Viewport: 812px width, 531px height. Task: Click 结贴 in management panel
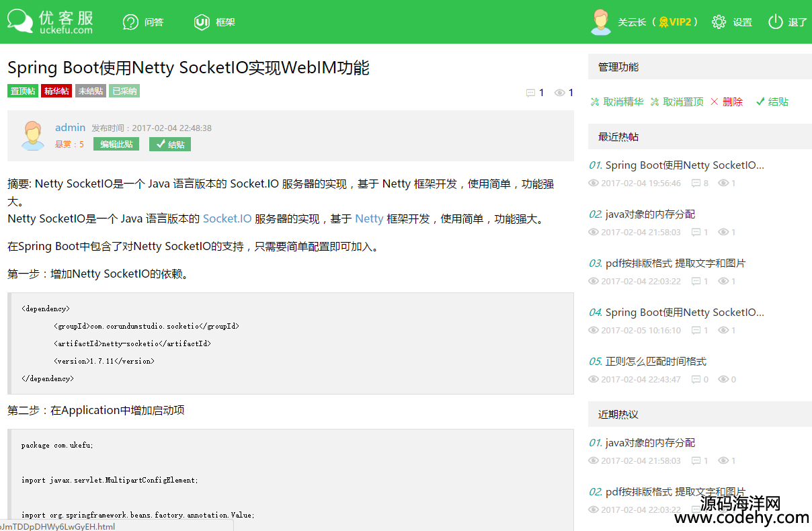(778, 102)
